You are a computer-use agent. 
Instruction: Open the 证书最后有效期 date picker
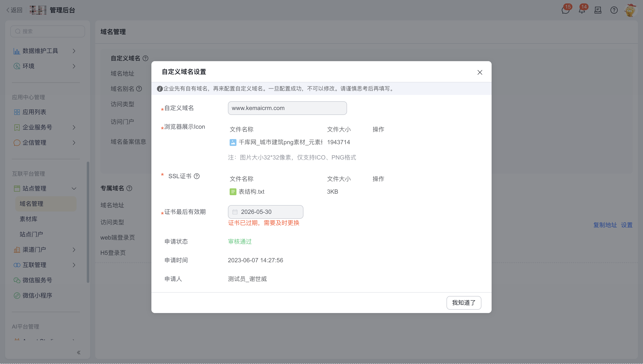(x=265, y=212)
